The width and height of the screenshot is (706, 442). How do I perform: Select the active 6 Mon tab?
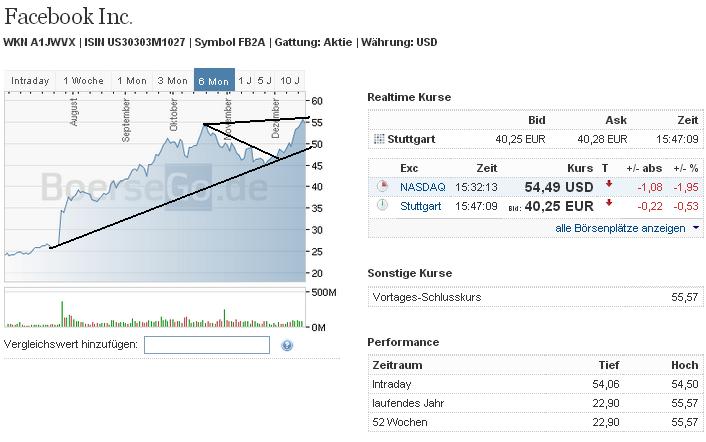214,81
